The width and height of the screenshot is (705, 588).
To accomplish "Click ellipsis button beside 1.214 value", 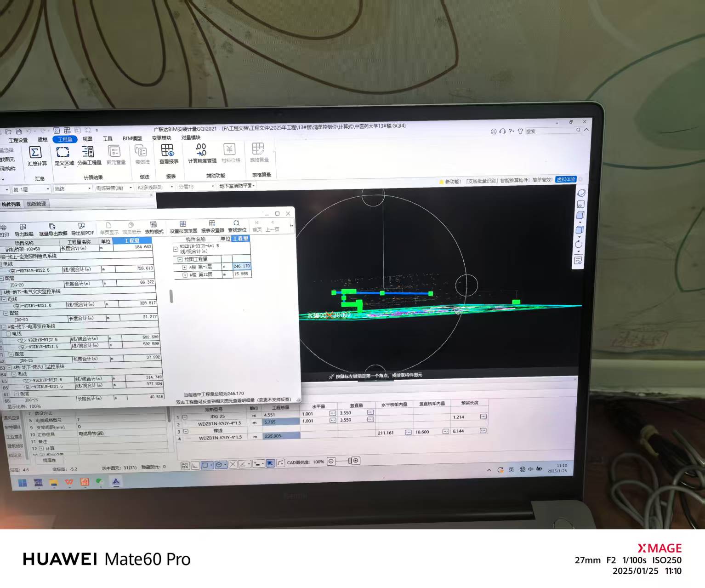I will click(483, 417).
